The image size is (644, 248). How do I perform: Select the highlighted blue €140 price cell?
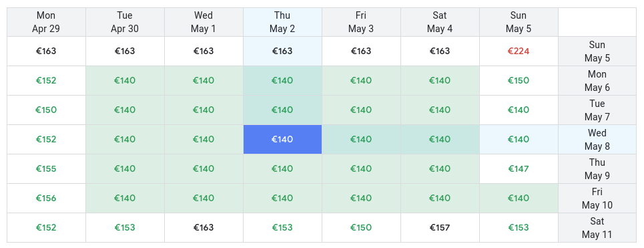pos(282,140)
